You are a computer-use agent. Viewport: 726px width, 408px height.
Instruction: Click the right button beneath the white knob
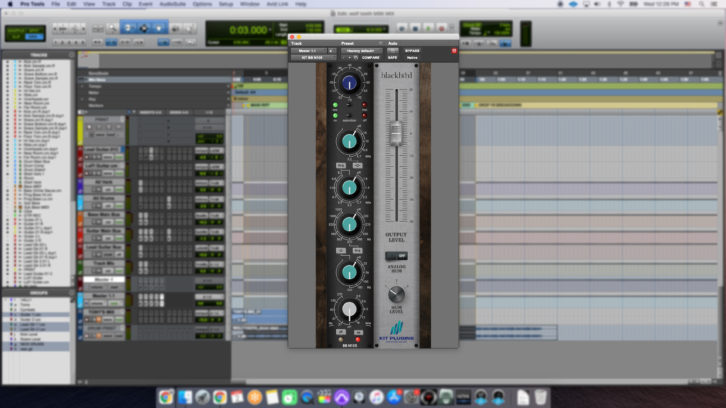point(358,332)
